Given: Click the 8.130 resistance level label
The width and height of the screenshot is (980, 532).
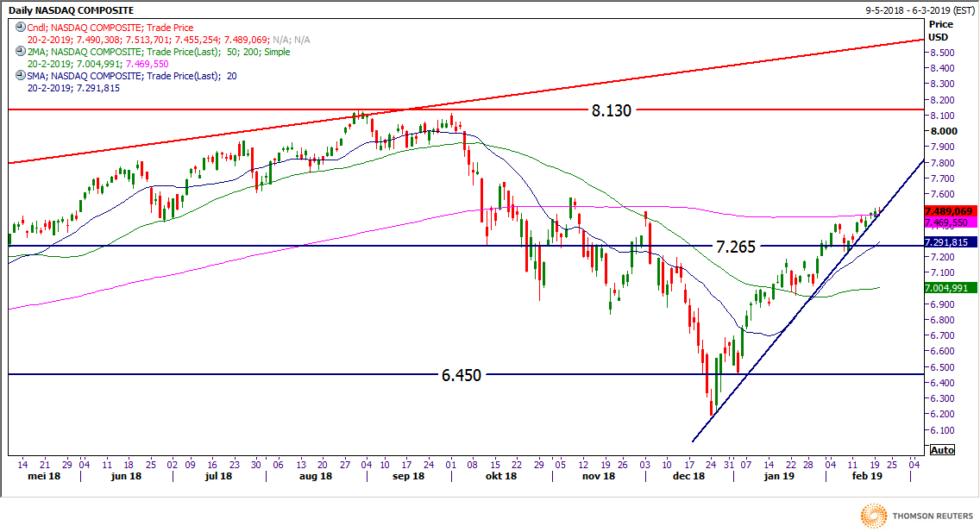Looking at the screenshot, I should (611, 110).
